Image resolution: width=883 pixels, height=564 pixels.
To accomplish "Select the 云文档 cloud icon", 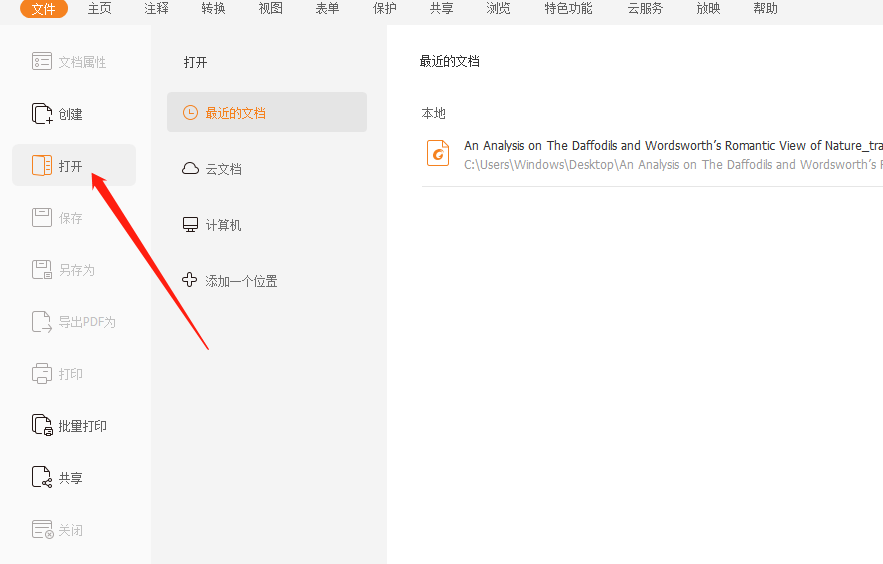I will 190,169.
